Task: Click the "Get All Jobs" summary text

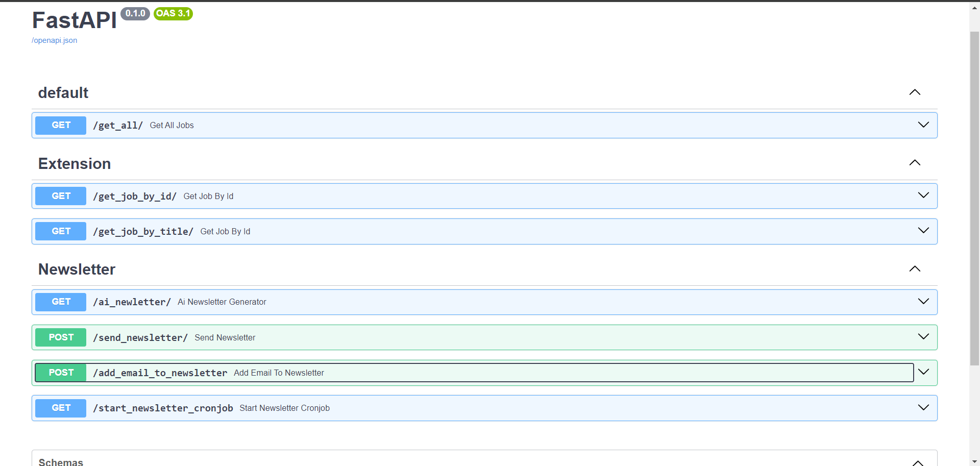Action: (172, 126)
